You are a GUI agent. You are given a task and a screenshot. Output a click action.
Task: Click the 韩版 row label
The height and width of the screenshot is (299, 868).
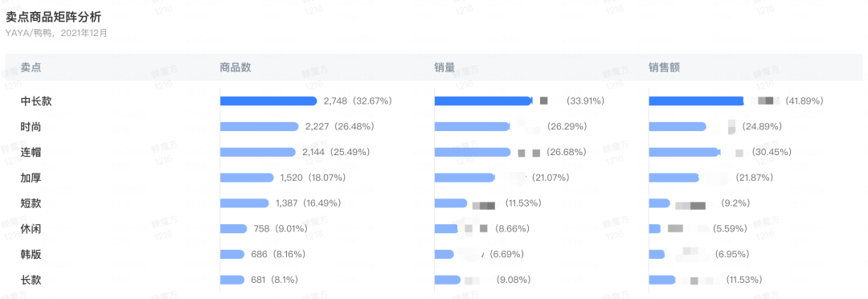tap(31, 254)
